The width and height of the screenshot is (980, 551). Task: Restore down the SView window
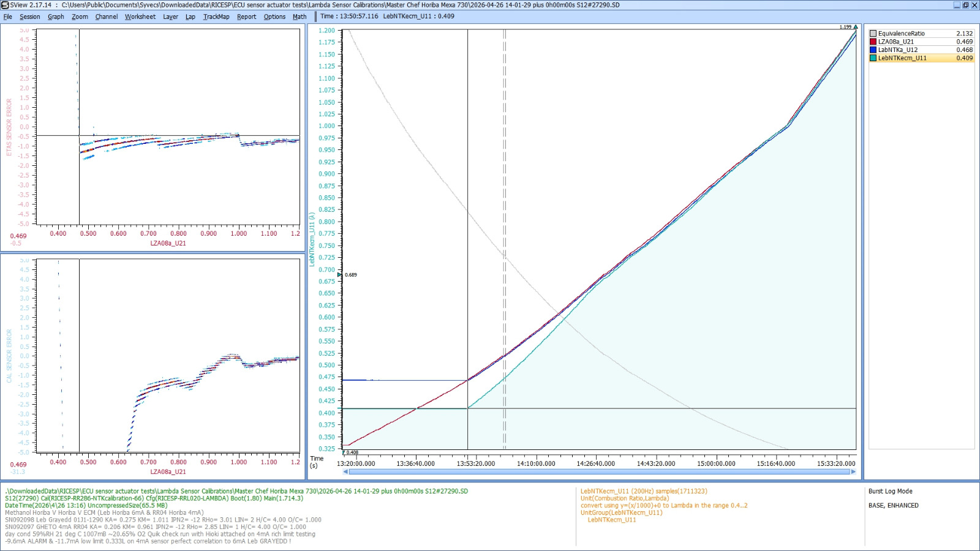click(x=965, y=5)
